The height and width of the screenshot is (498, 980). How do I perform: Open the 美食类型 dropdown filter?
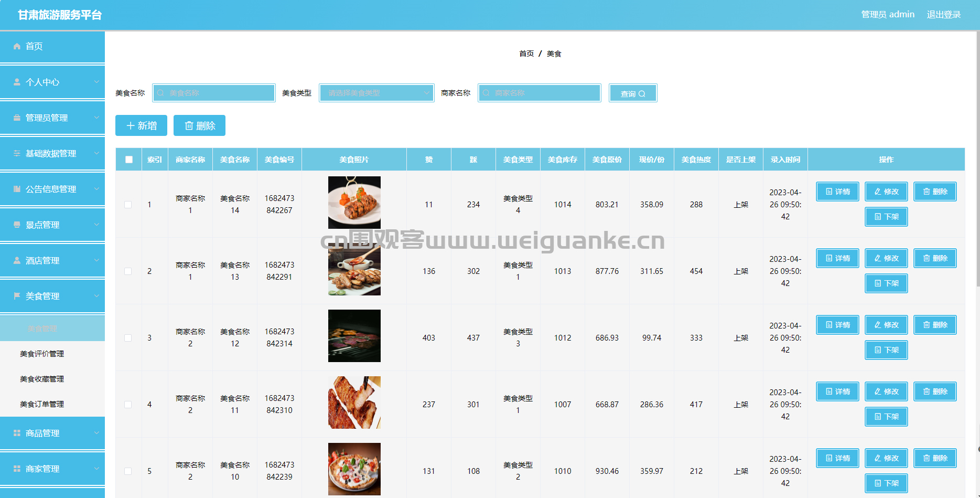pyautogui.click(x=376, y=93)
